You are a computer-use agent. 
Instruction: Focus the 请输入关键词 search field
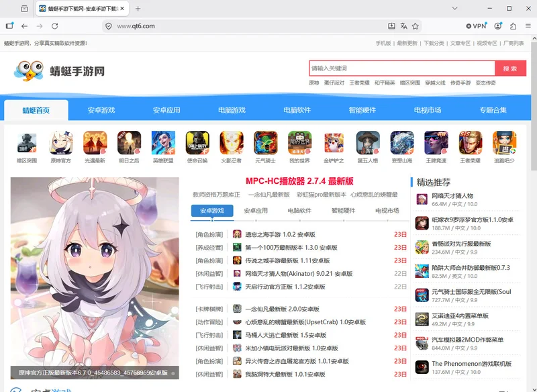point(402,68)
